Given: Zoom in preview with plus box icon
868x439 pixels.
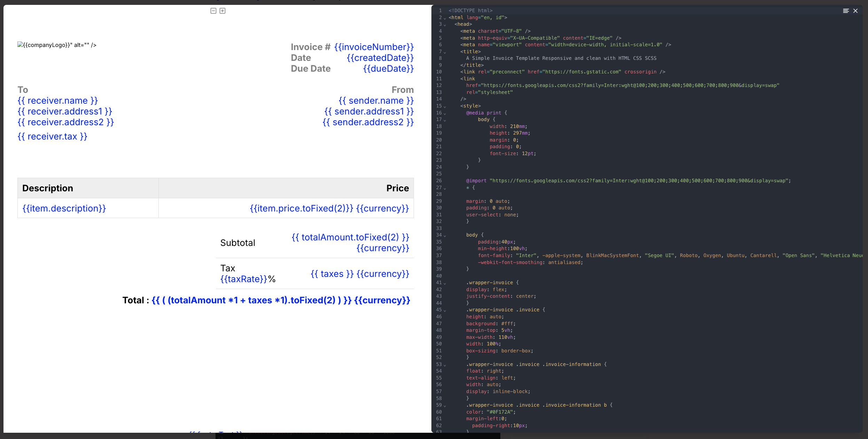Looking at the screenshot, I should [222, 11].
